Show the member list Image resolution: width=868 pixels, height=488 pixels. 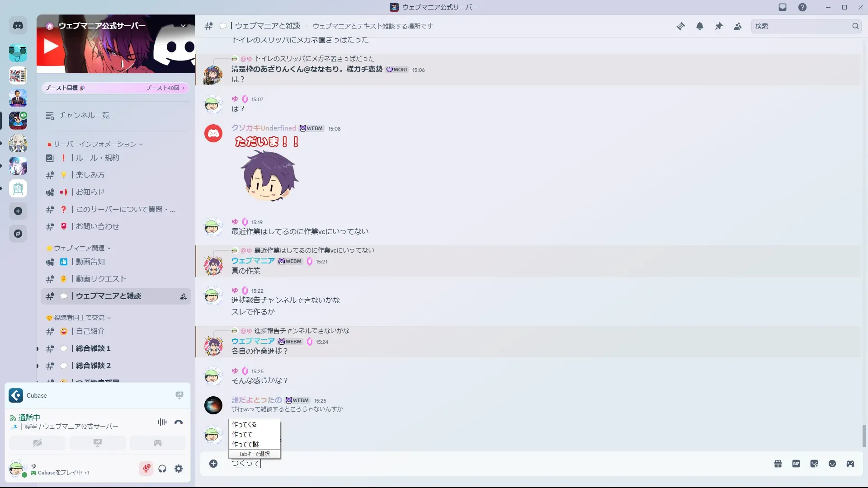click(738, 26)
